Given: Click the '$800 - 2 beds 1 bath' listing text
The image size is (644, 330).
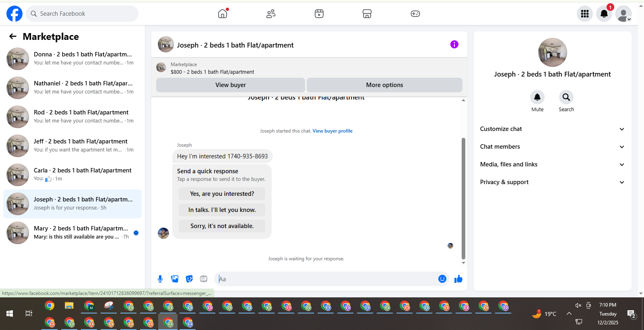Looking at the screenshot, I should (x=212, y=72).
